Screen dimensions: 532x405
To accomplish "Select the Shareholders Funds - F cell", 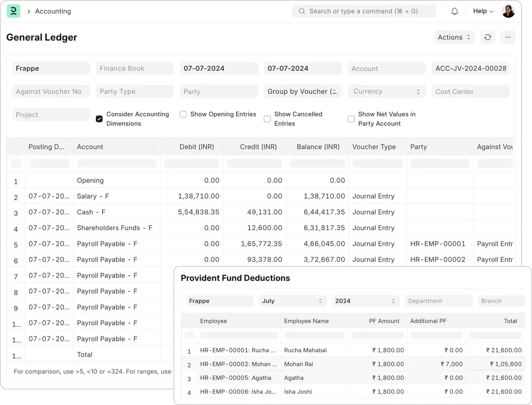I will tap(117, 228).
